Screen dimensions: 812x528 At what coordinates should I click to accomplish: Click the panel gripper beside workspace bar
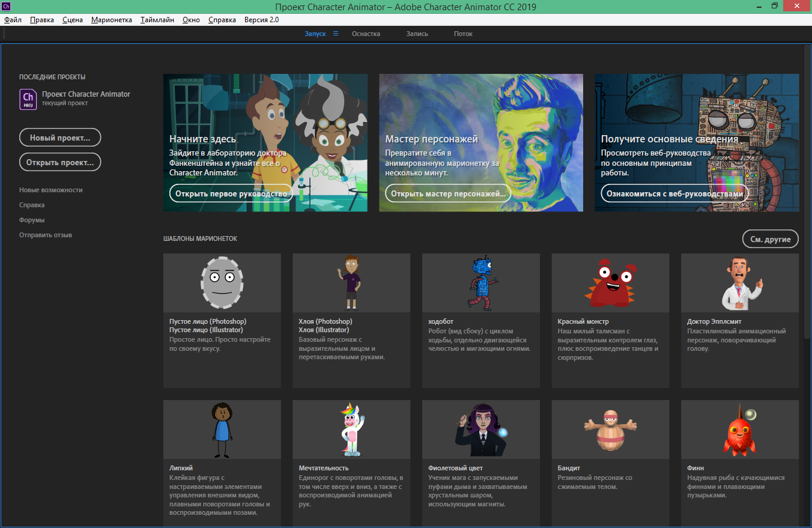point(5,34)
